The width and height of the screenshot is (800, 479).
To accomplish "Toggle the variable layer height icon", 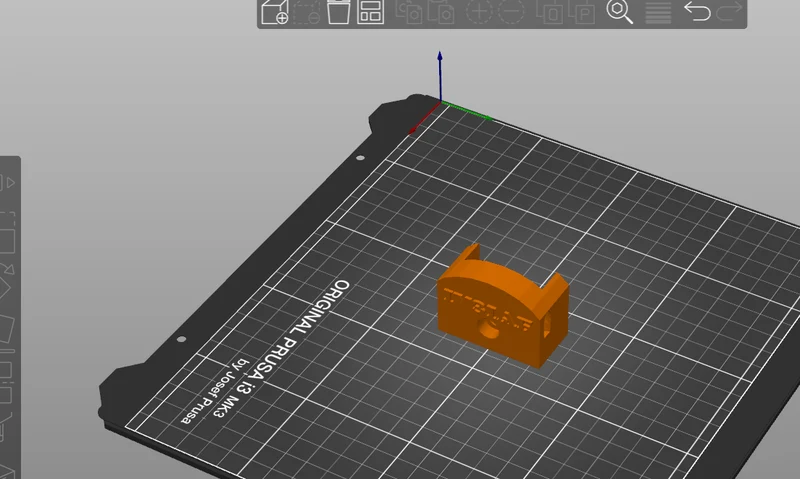I will click(x=658, y=12).
